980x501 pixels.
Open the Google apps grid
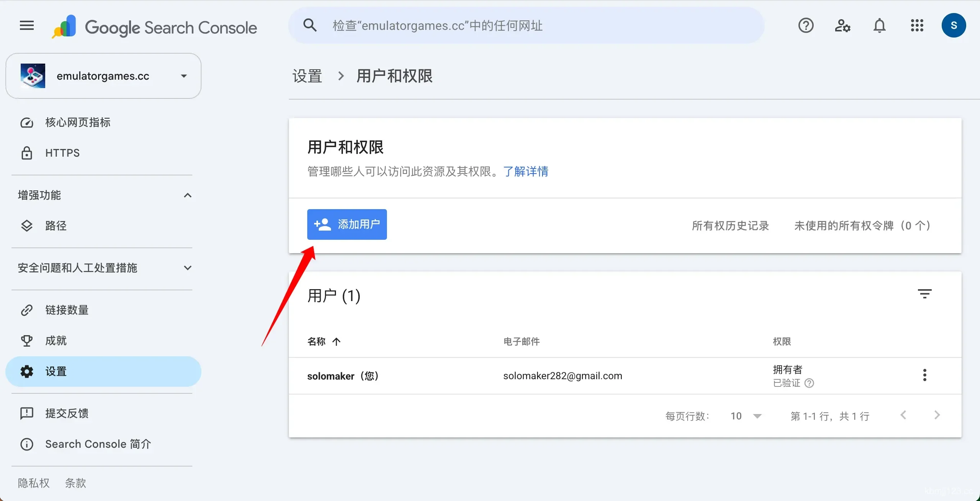(x=917, y=26)
